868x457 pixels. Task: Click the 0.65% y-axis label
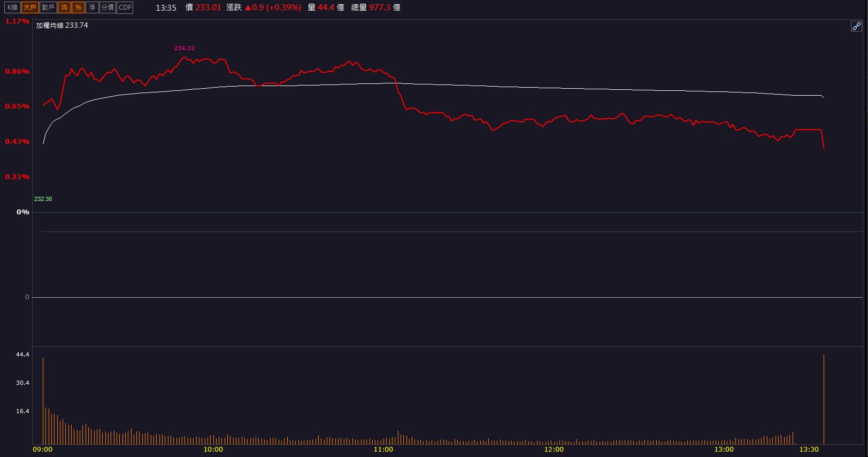point(17,106)
